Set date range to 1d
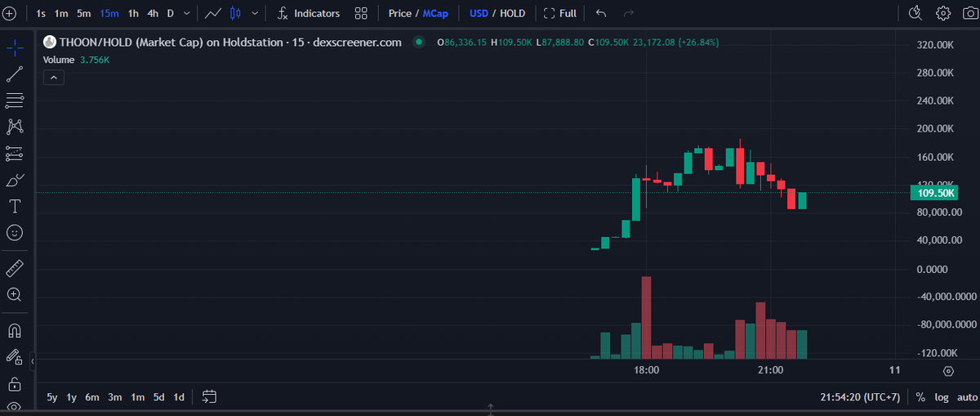Viewport: 980px width, 416px height. click(x=179, y=397)
